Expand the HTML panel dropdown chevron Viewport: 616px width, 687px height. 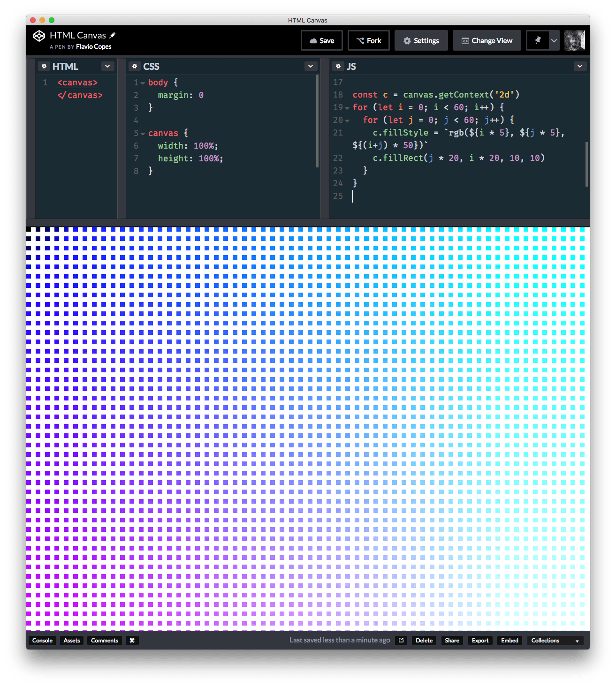(107, 67)
